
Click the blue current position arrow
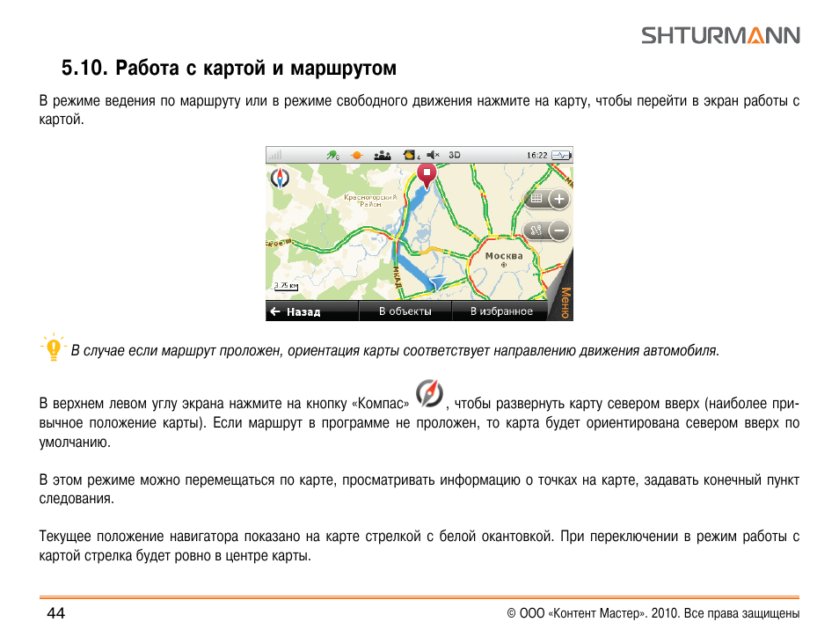[437, 282]
